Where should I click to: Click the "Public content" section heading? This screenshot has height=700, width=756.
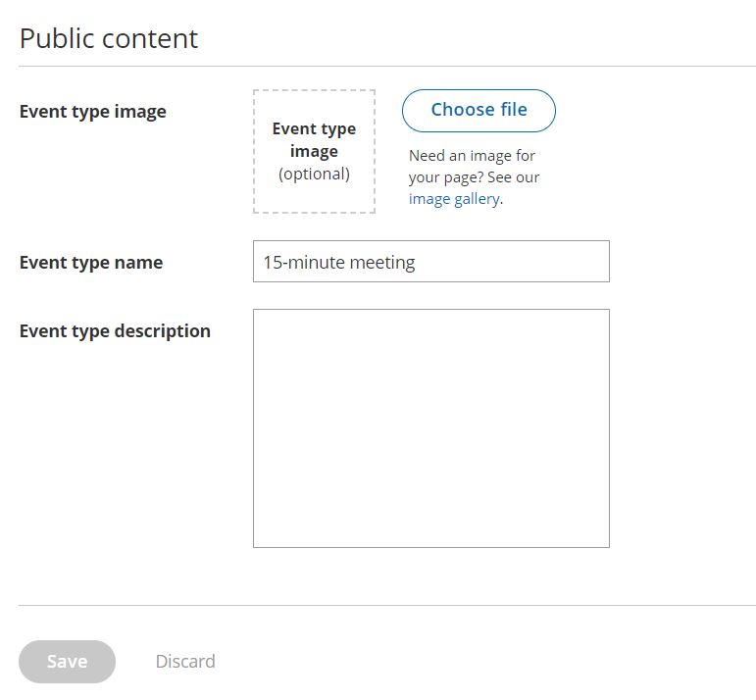109,38
